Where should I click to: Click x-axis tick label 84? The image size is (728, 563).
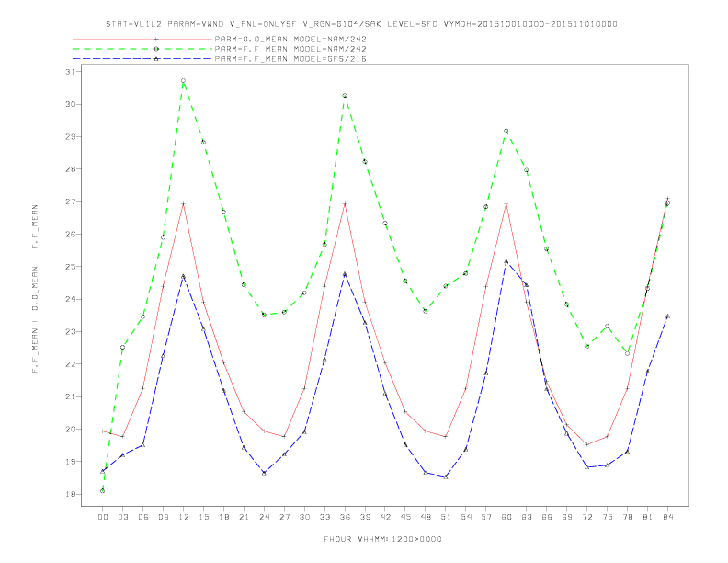(667, 517)
